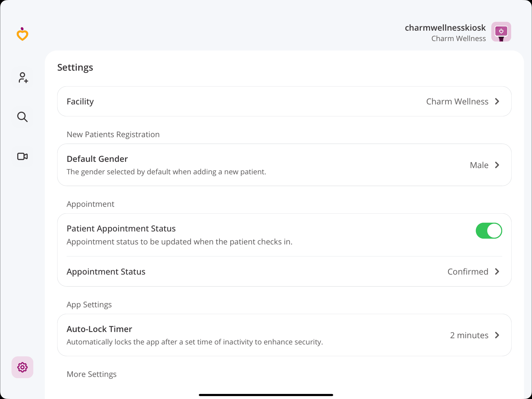Open the Appointment Status chevron
This screenshot has height=399, width=532.
click(497, 271)
